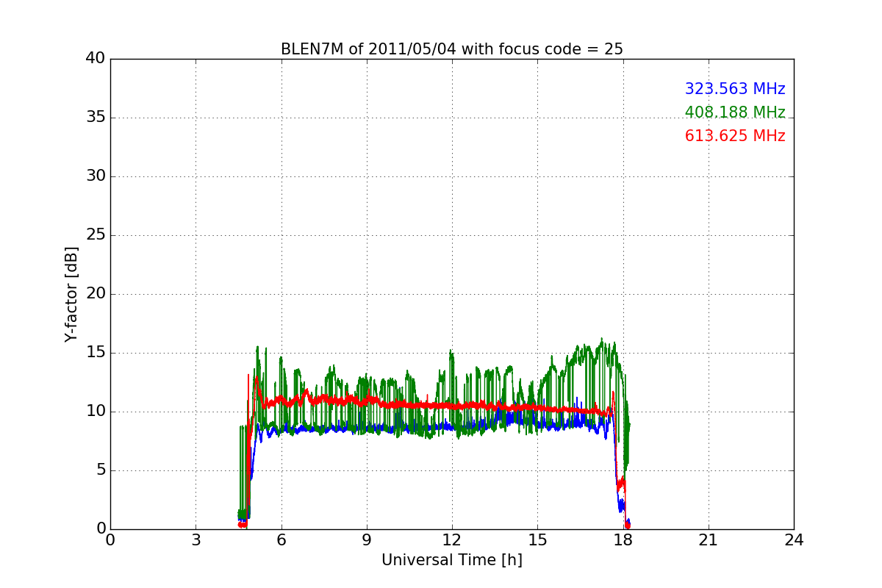Viewport: 882px width, 588px height.
Task: Click the x-axis tick label 9
Action: [367, 539]
